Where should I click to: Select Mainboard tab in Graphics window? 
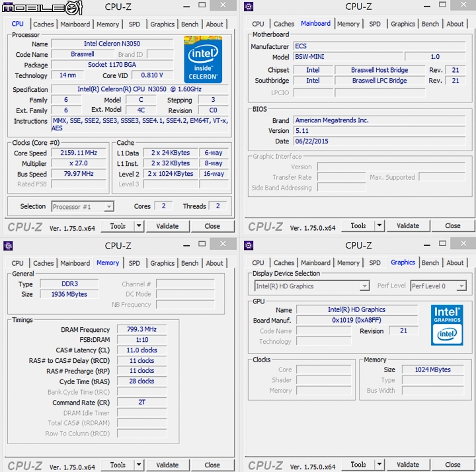coord(315,263)
